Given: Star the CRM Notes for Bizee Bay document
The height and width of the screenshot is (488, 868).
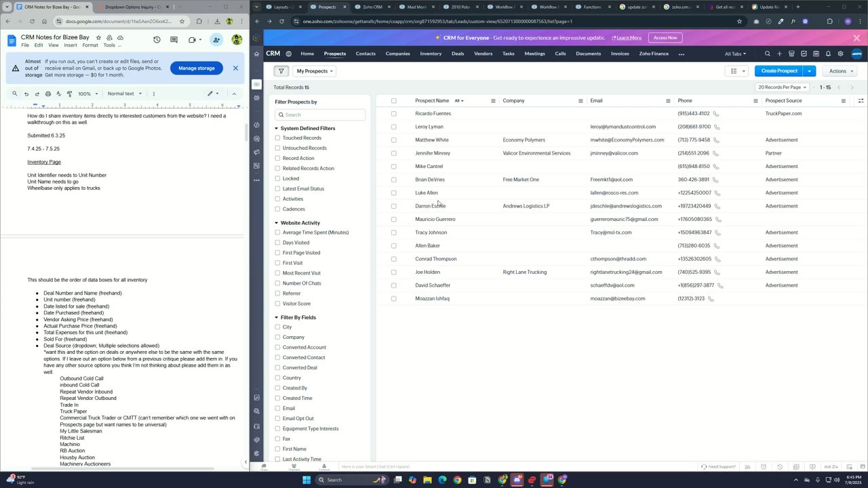Looking at the screenshot, I should coord(98,38).
